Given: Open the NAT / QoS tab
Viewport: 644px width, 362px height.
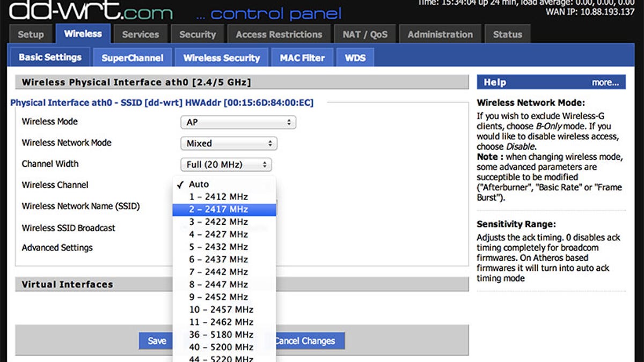Looking at the screenshot, I should 365,34.
